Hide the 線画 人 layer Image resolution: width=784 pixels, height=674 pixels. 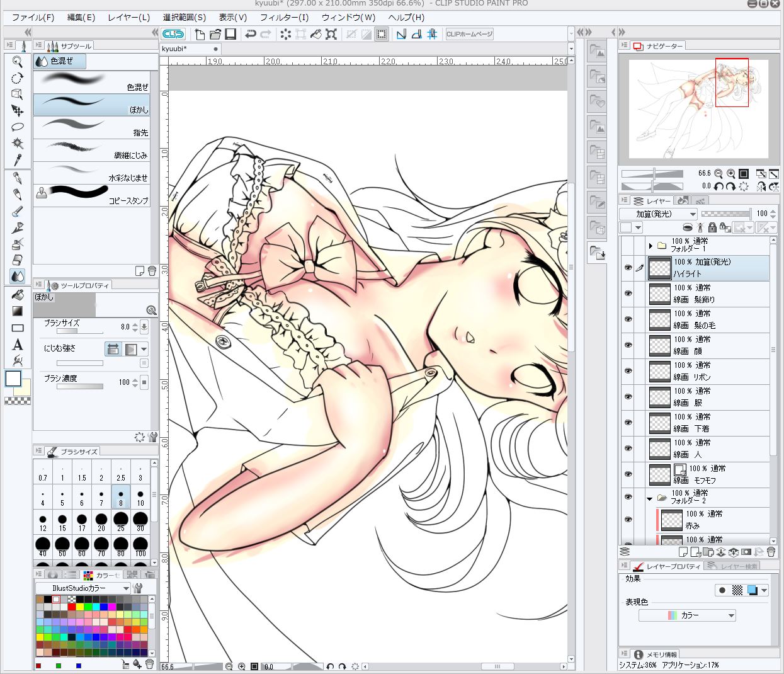pyautogui.click(x=628, y=448)
